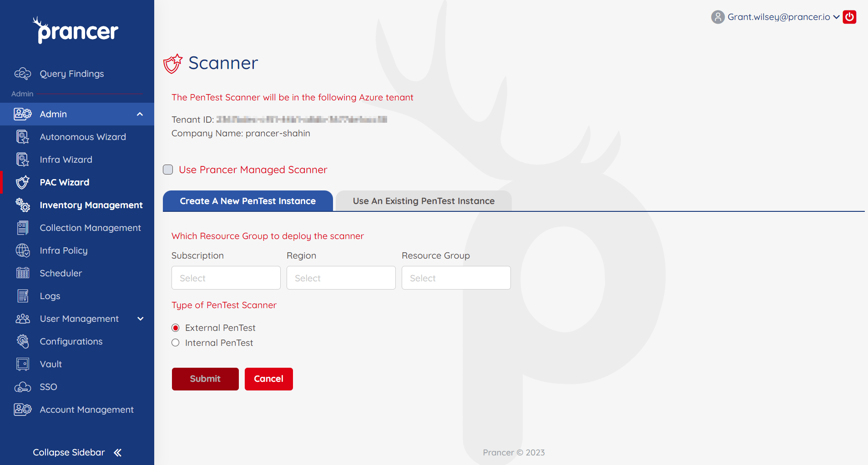Viewport: 868px width, 465px height.
Task: Switch to Create A New PenTest Instance tab
Action: click(x=248, y=201)
